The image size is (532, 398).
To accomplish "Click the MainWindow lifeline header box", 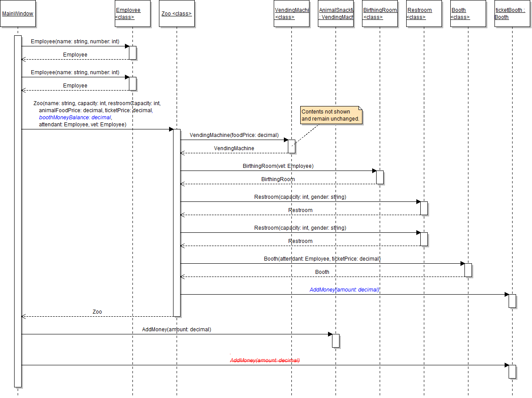I will click(x=18, y=14).
